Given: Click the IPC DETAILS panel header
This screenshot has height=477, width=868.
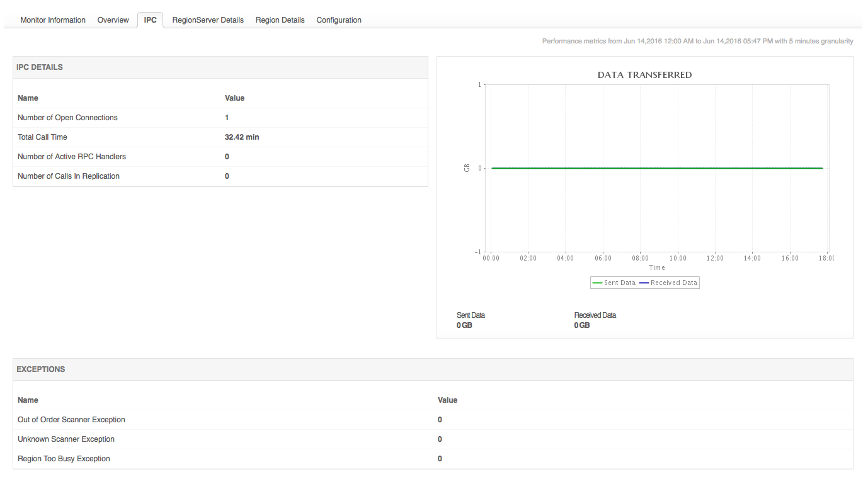Looking at the screenshot, I should 220,67.
